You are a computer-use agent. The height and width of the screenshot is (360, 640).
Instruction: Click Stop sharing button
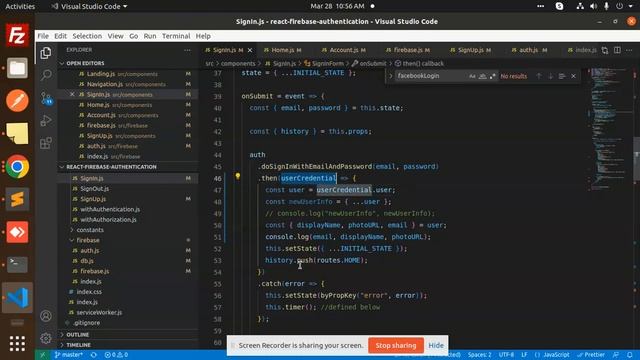click(396, 345)
